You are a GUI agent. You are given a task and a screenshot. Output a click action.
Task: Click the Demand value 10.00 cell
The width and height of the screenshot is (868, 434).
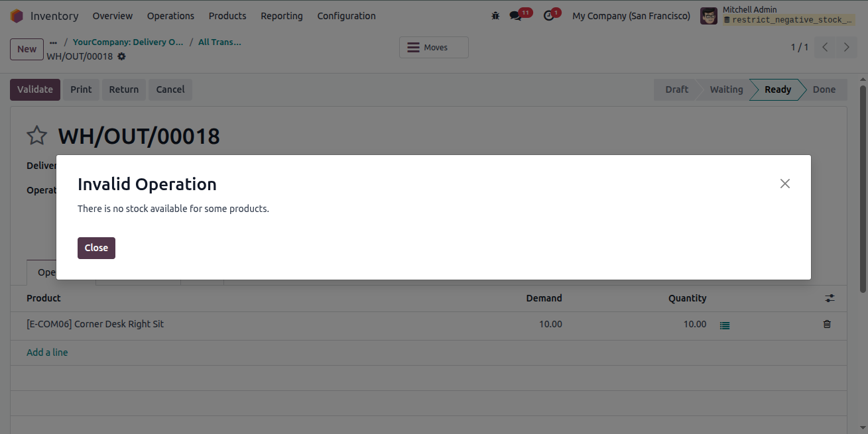point(550,324)
